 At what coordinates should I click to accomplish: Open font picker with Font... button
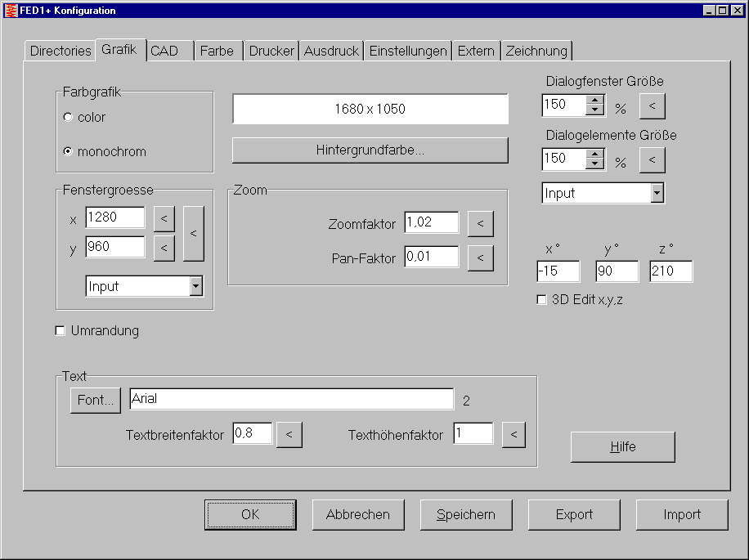96,400
